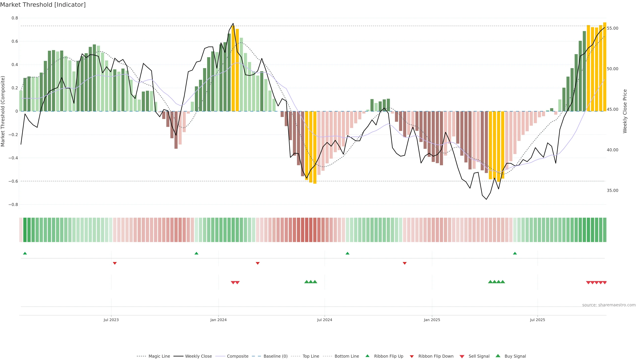Click the Sell Signal legend icon
Image resolution: width=644 pixels, height=362 pixels.
click(462, 356)
